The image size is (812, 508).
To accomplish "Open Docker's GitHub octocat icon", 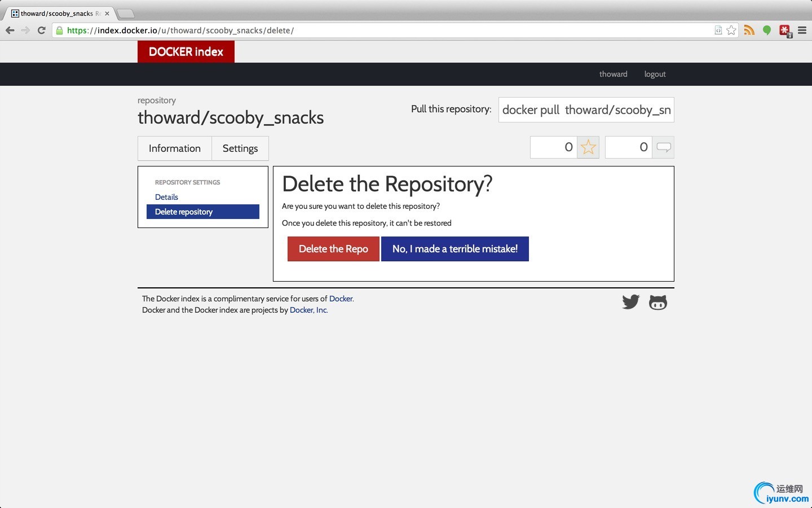I will (x=658, y=303).
